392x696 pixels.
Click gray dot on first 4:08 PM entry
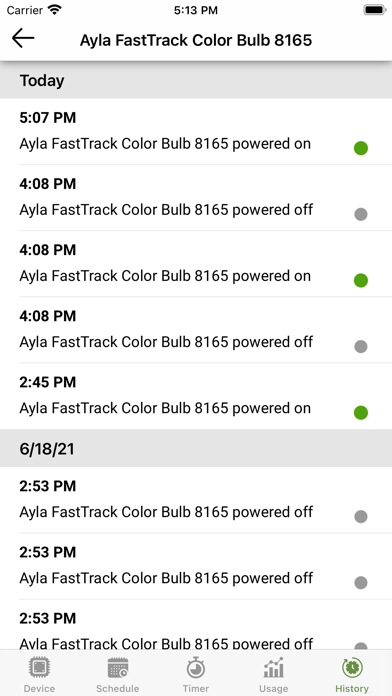361,214
